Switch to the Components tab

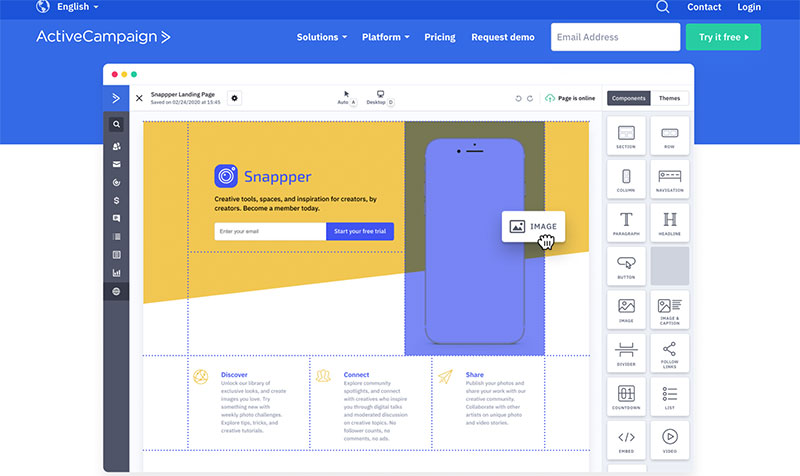coord(629,98)
